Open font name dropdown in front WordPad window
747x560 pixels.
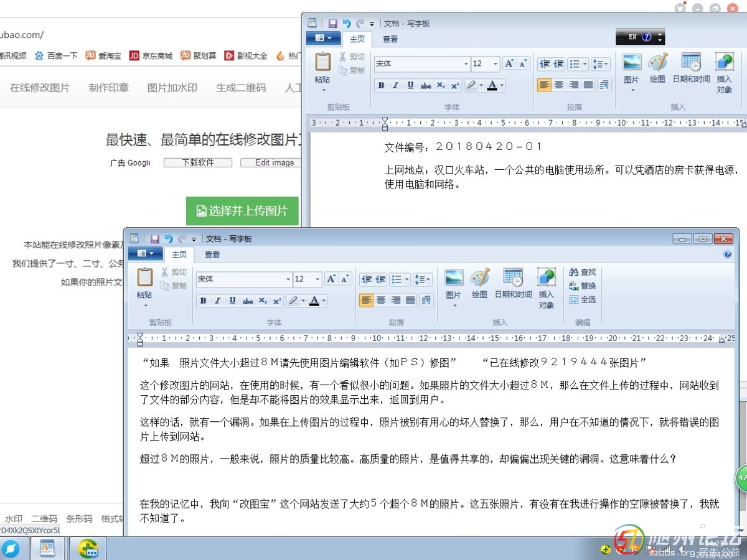coord(288,279)
